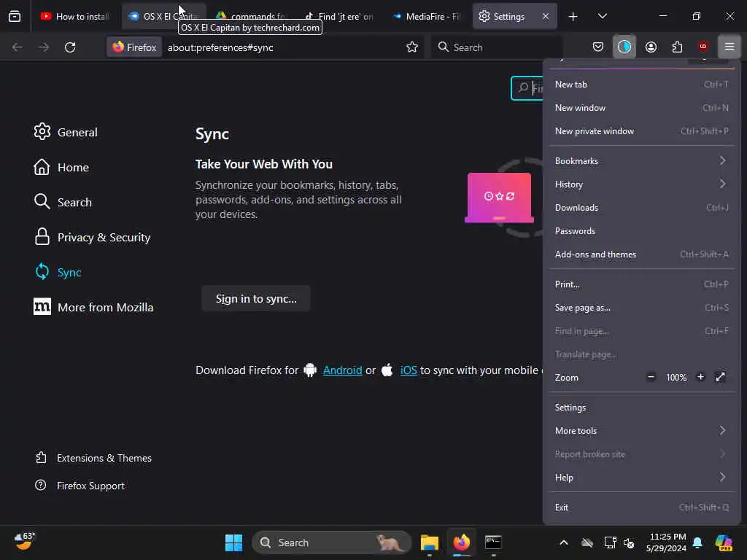Screen dimensions: 747x560
Task: Choose Print... from menu
Action: [x=642, y=284]
